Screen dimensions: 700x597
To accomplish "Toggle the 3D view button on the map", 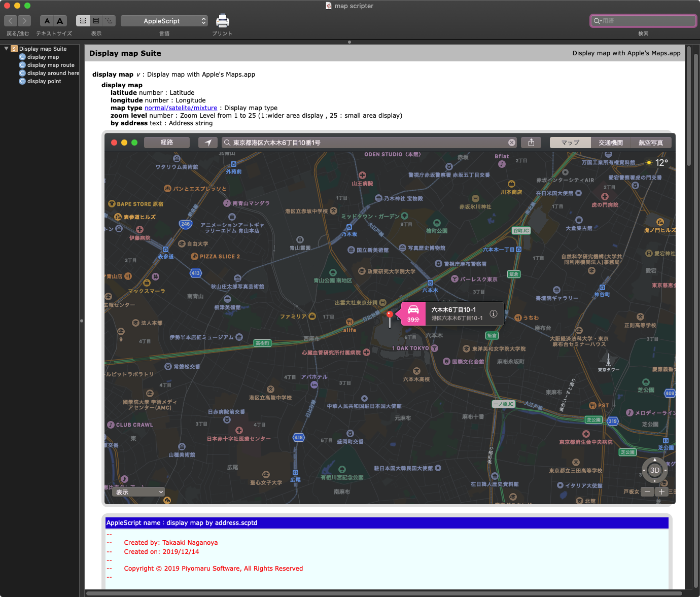I will [x=654, y=470].
